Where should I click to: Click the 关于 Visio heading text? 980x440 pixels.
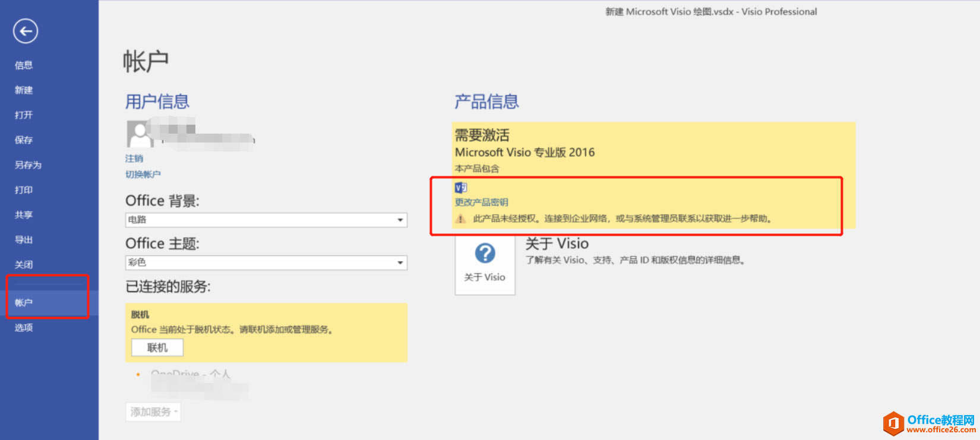[x=557, y=243]
